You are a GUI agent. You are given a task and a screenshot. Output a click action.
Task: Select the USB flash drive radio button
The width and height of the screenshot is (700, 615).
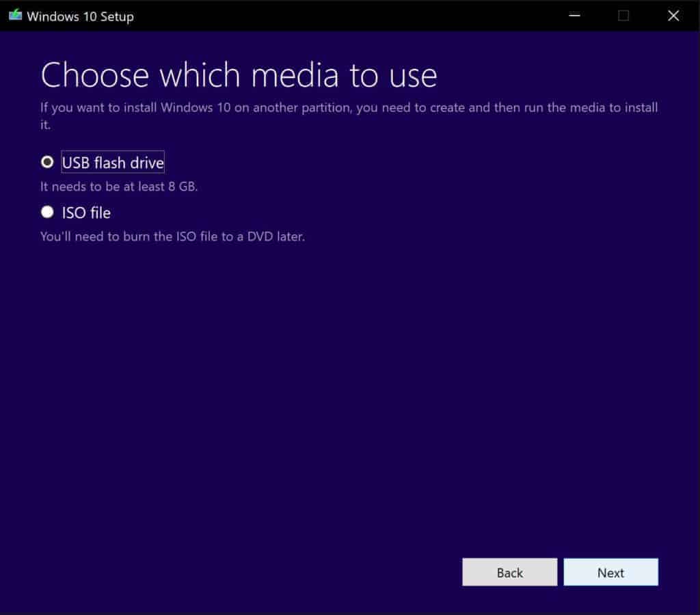pos(47,162)
